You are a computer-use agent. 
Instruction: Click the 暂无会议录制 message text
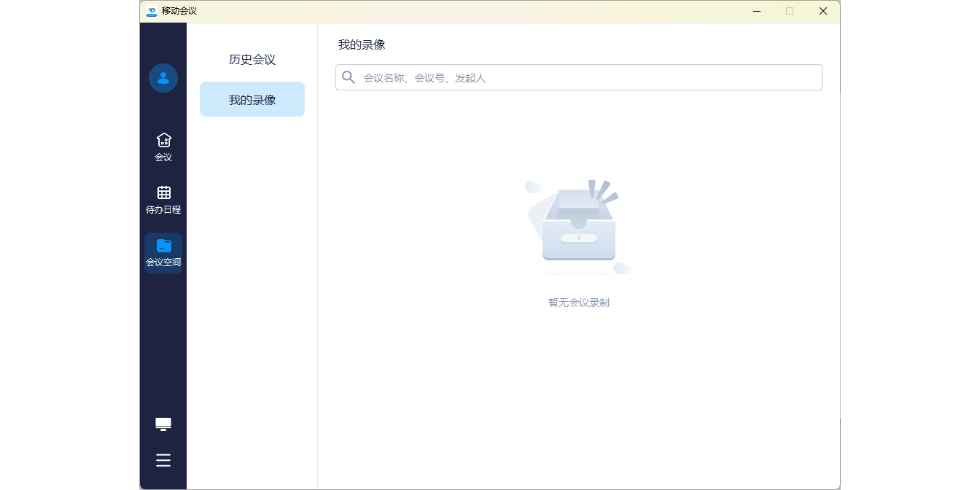click(578, 303)
